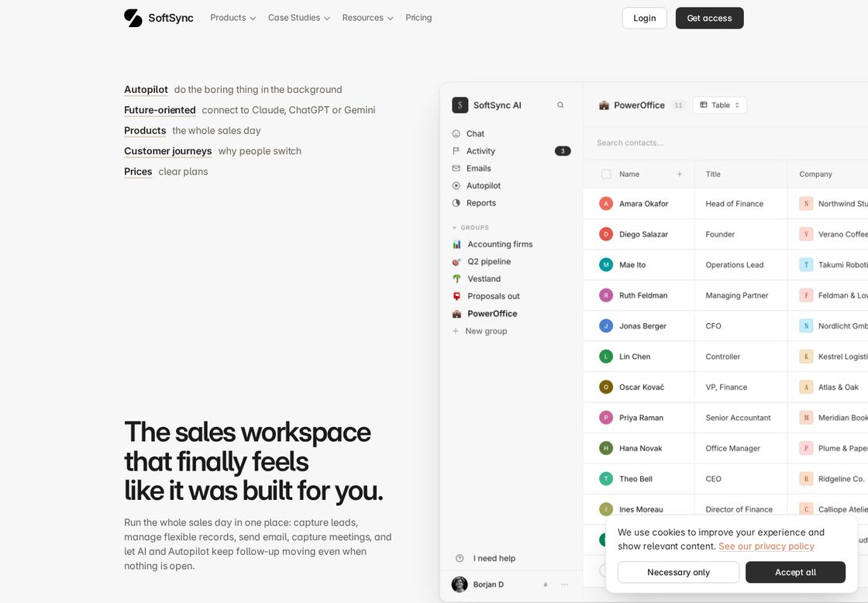
Task: Click the Prices link
Action: (138, 171)
